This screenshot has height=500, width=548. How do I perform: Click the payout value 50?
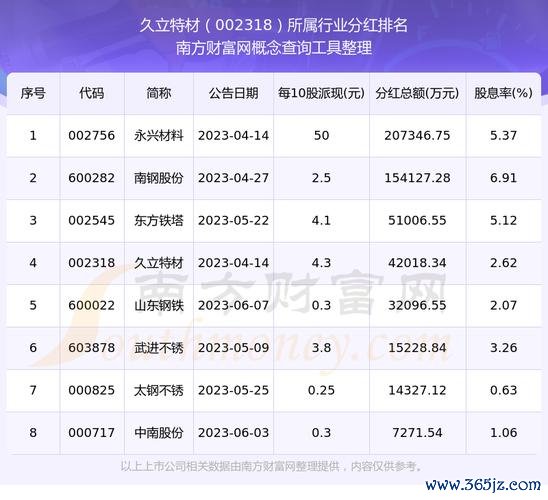click(x=321, y=136)
